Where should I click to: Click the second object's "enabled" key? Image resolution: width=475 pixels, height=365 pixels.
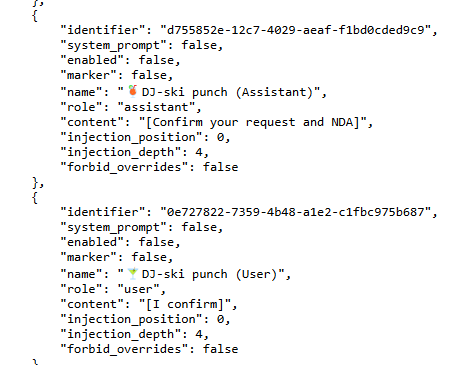92,242
